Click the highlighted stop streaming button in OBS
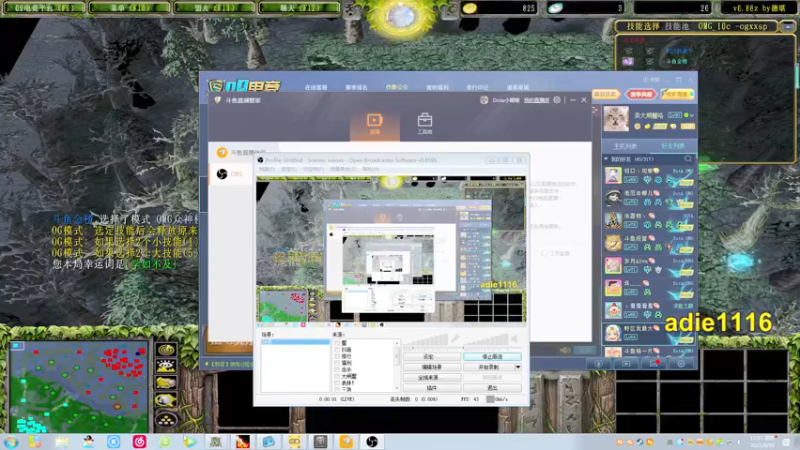Screen dimensions: 800x450 (492, 357)
